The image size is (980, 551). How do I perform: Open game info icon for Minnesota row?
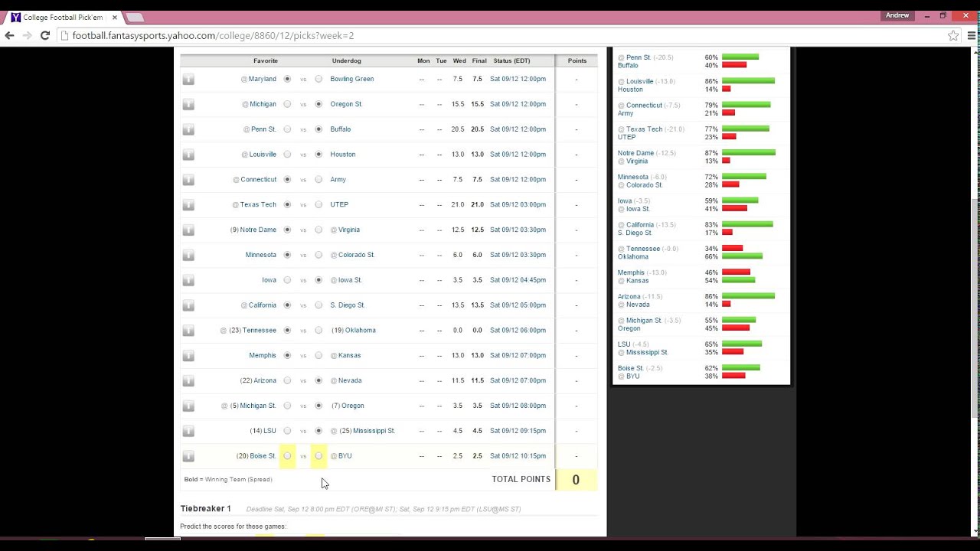pyautogui.click(x=188, y=255)
